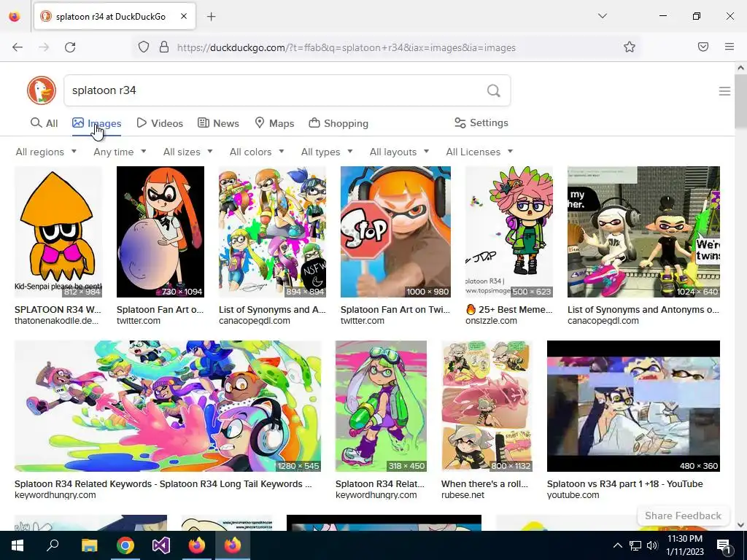This screenshot has width=747, height=560.
Task: Open the youtube.com source link
Action: (x=573, y=495)
